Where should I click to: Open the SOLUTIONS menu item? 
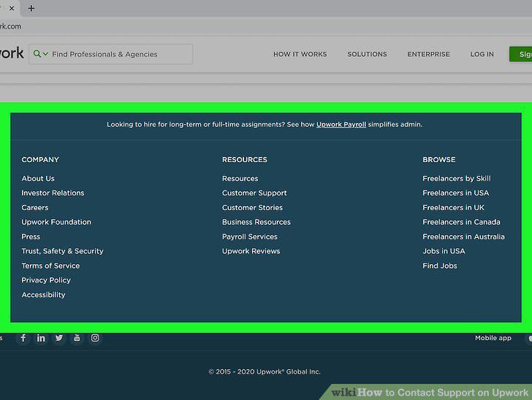tap(367, 54)
